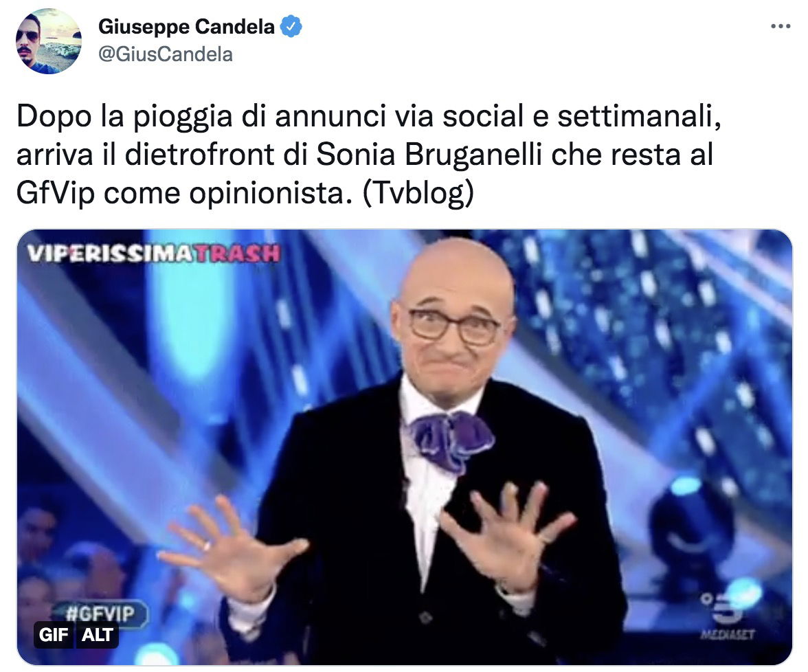Show the ALT image description badge
Viewport: 808px width, 672px height.
97,635
